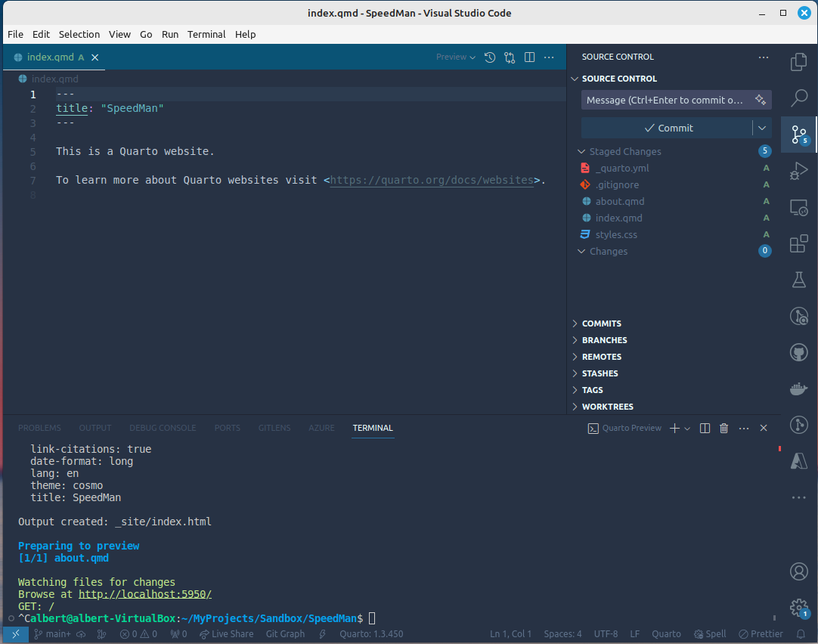Open Source Control panel more actions
The image size is (818, 644).
764,57
